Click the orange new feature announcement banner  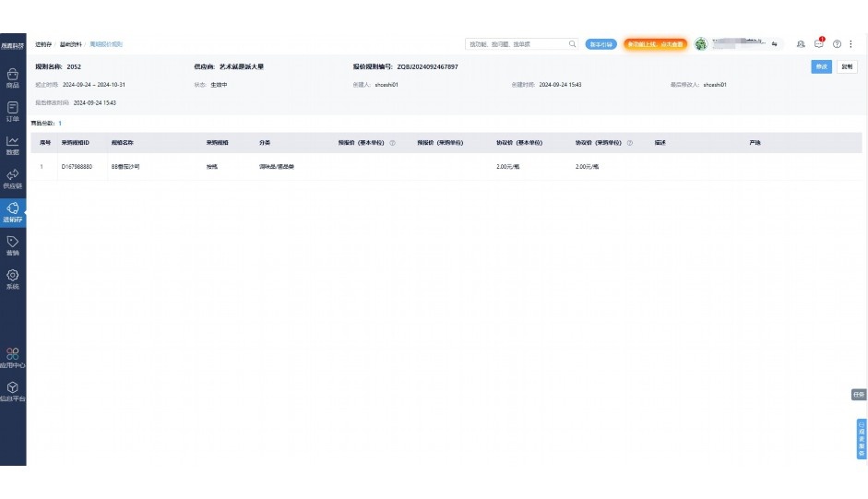655,44
